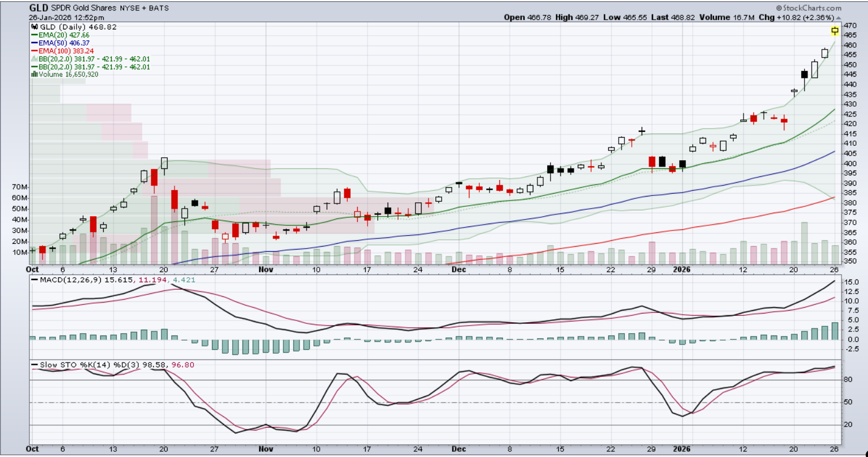The height and width of the screenshot is (457, 868).
Task: Click the 400 price axis label
Action: click(850, 163)
